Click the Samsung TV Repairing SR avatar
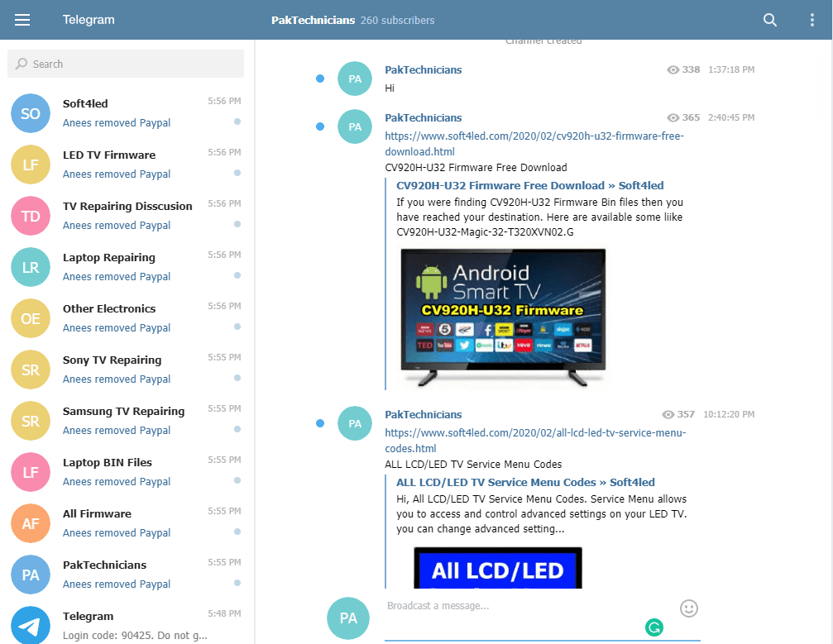 click(x=31, y=421)
